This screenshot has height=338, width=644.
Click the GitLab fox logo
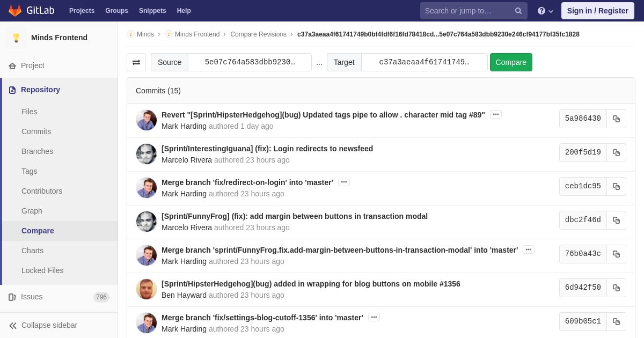(x=15, y=11)
